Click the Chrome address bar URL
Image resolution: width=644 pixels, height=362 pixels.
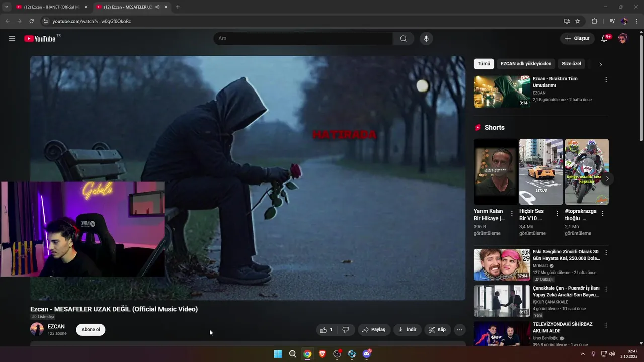pos(92,21)
